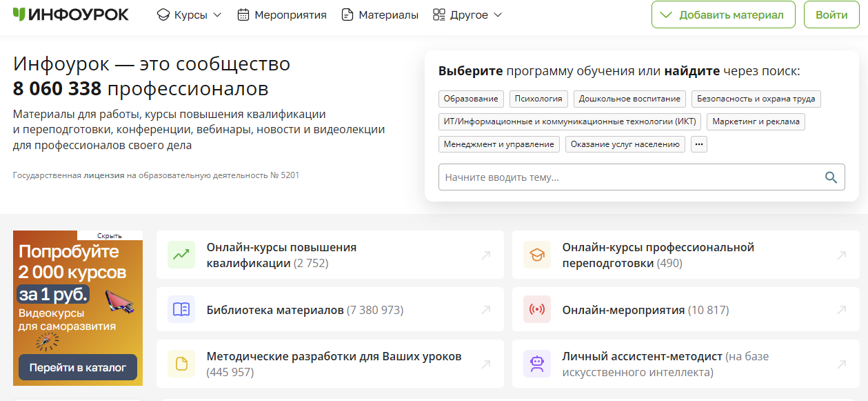Select the Оказание услуг населению tag
Screen dimensions: 868x401
625,144
